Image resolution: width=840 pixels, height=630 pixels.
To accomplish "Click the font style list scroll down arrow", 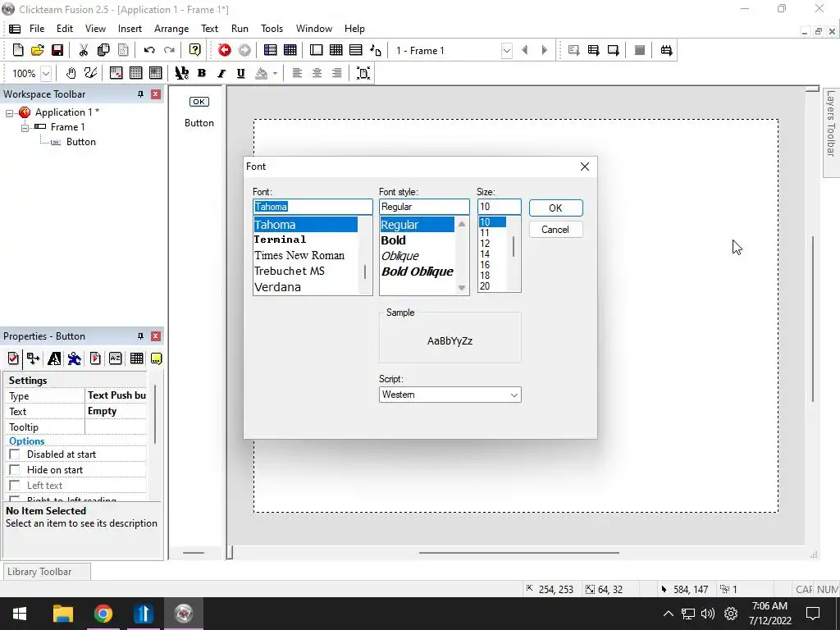I will click(462, 288).
